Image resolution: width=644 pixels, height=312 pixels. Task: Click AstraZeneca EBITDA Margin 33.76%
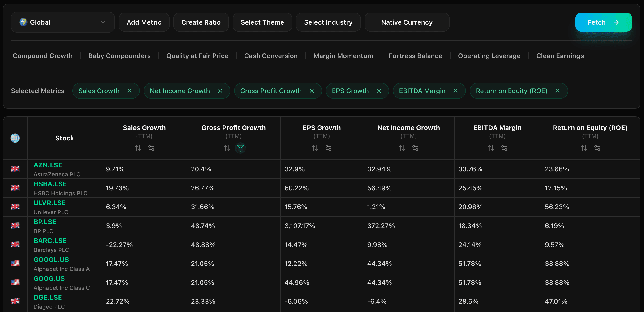click(470, 169)
